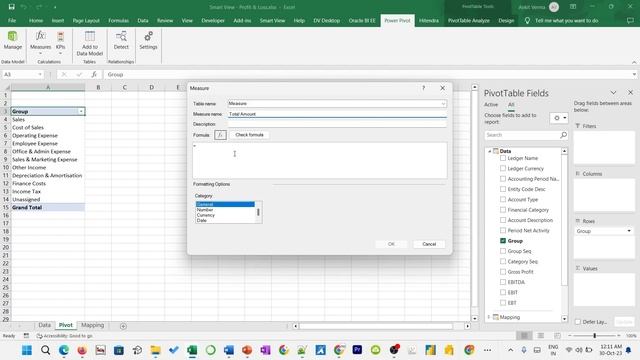This screenshot has height=360, width=640.
Task: Click the Save icon in title bar
Action: click(11, 7)
